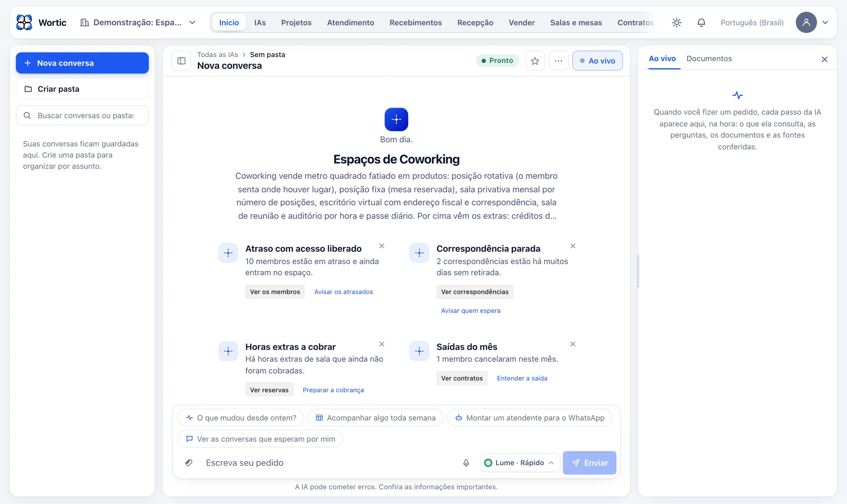847x504 pixels.
Task: Click the Ver contratos button
Action: (x=462, y=378)
